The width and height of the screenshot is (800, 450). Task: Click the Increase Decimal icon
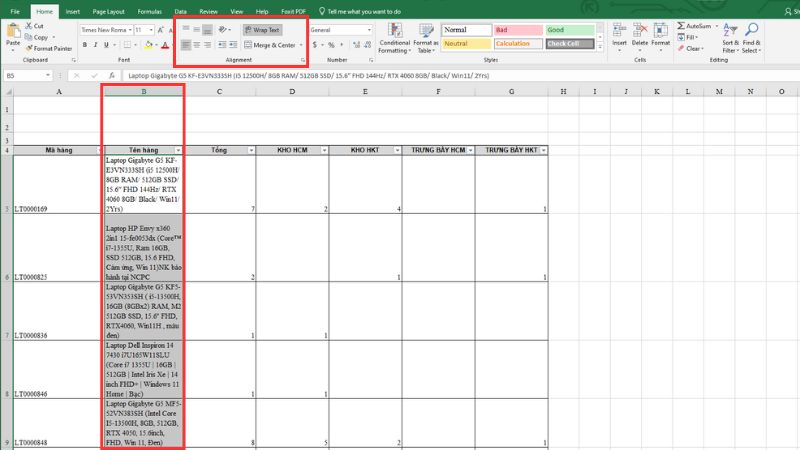[356, 45]
